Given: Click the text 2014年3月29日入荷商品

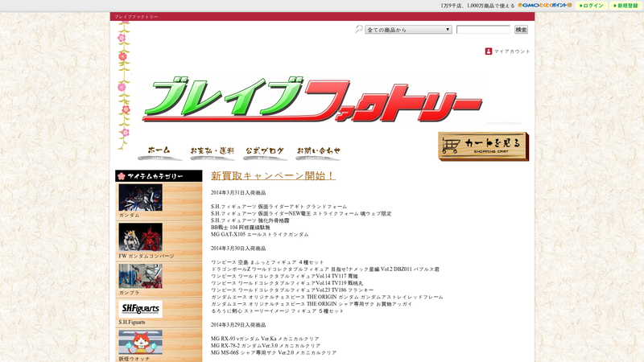Looking at the screenshot, I should pos(238,325).
